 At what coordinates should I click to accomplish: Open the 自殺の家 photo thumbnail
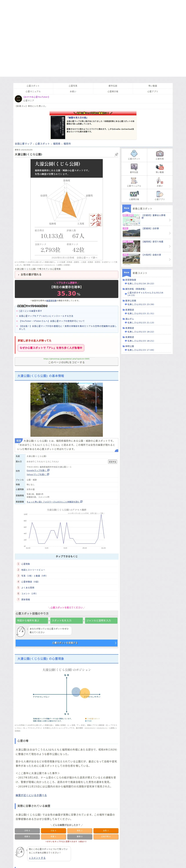pyautogui.click(x=131, y=259)
